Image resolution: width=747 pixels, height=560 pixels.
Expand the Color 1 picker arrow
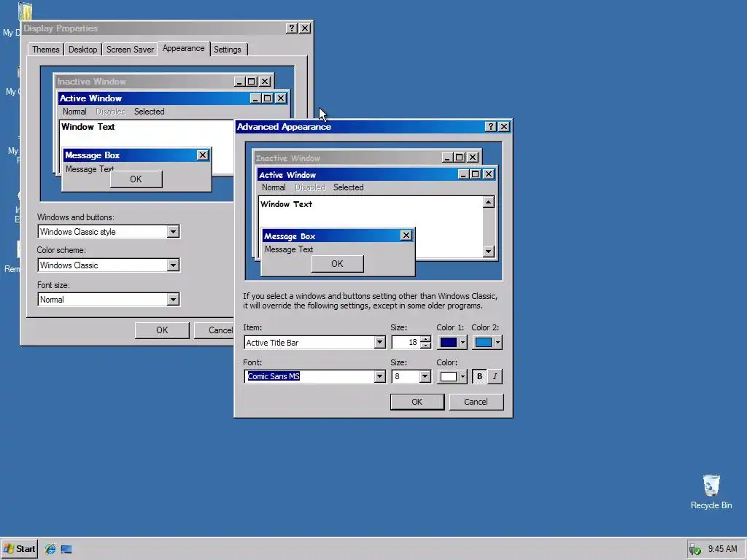click(x=462, y=343)
